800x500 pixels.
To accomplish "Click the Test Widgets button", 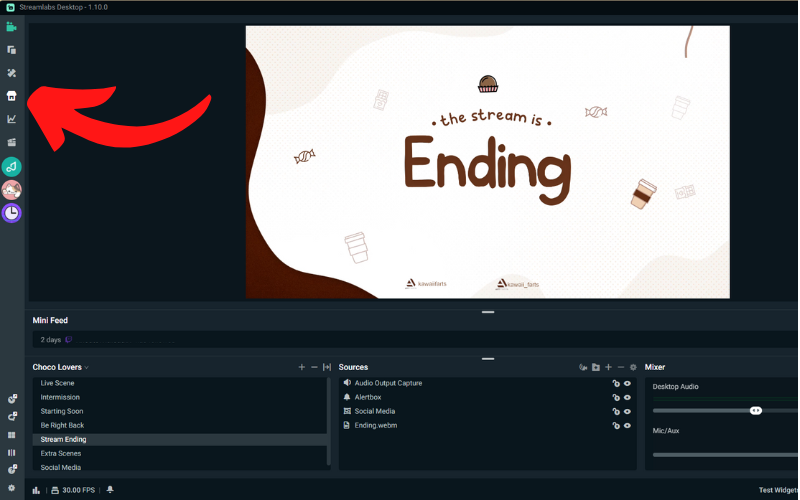I will 777,490.
